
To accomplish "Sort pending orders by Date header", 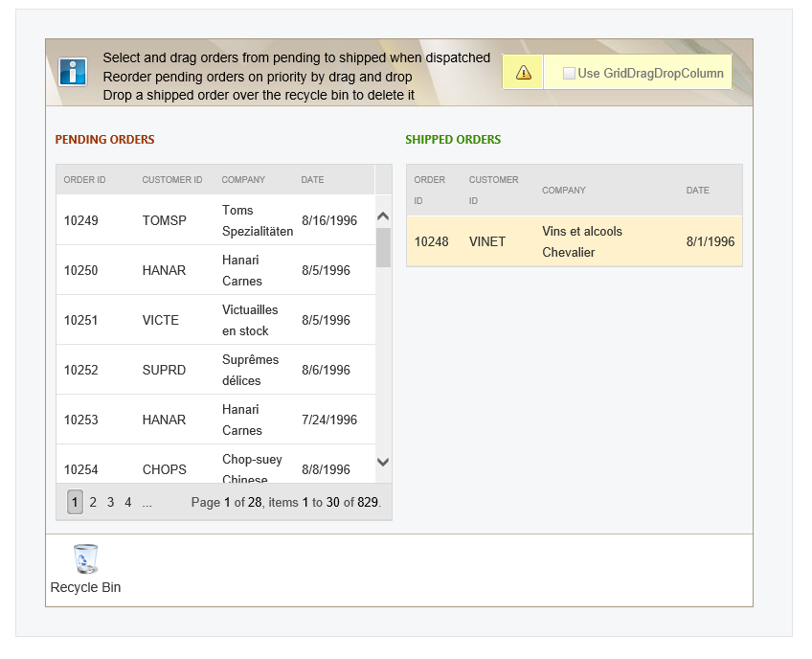I will click(312, 180).
